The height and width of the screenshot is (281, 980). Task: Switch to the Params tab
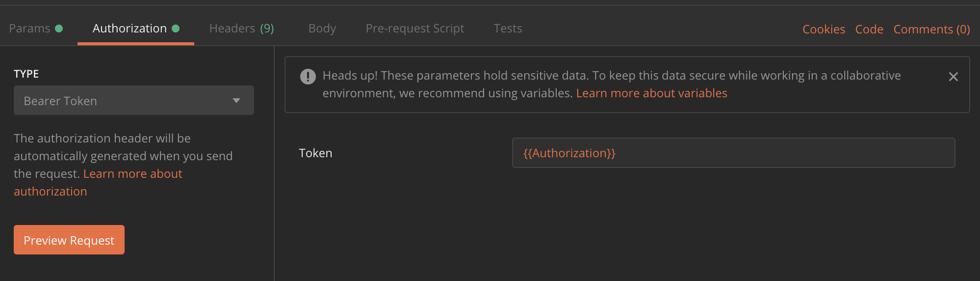30,28
